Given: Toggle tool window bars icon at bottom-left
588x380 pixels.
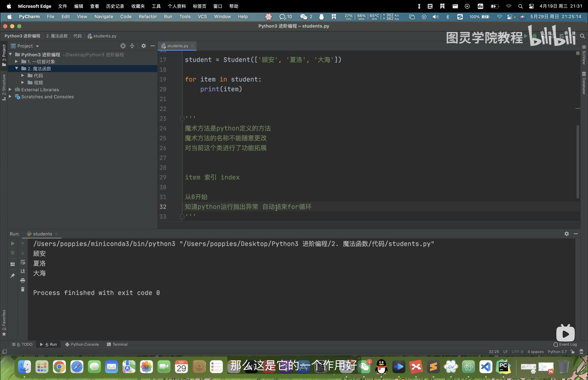Looking at the screenshot, I should coord(4,351).
